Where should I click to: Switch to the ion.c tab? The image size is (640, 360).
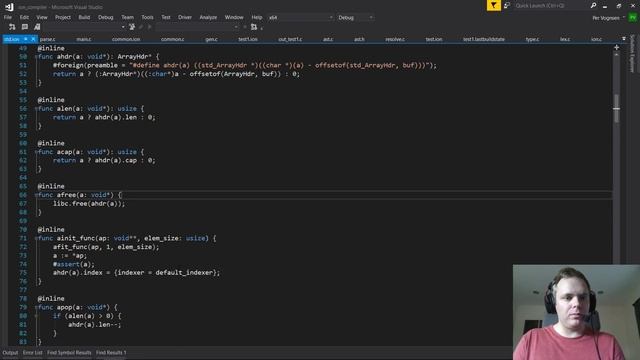coord(596,39)
